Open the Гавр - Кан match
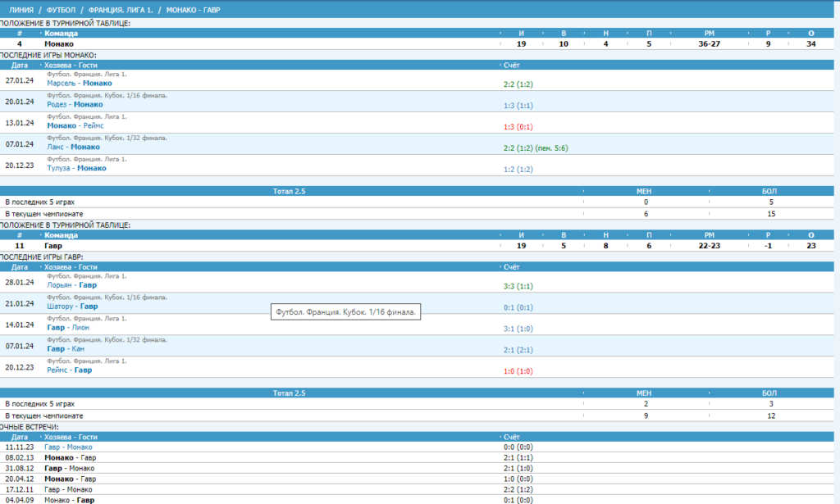 [66, 349]
